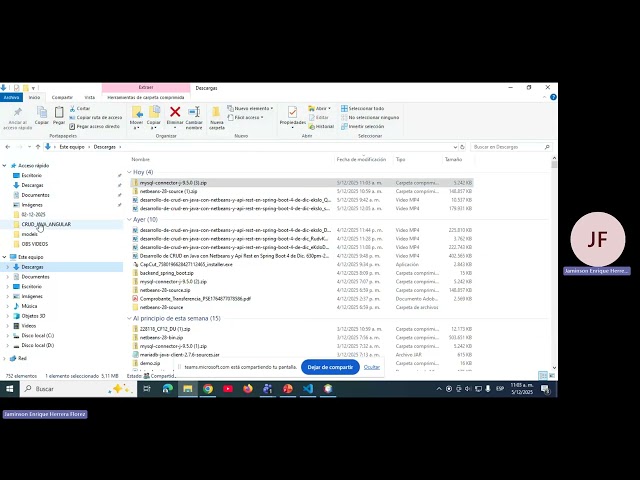
Task: Click the file list vertical scrollbar
Action: (x=554, y=263)
